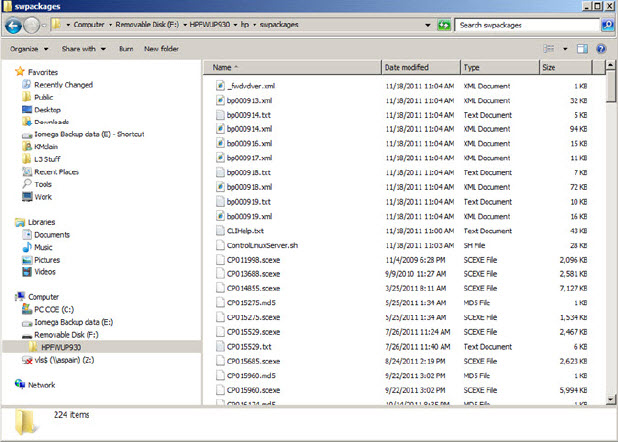Click the green refresh button in address bar

[x=444, y=24]
